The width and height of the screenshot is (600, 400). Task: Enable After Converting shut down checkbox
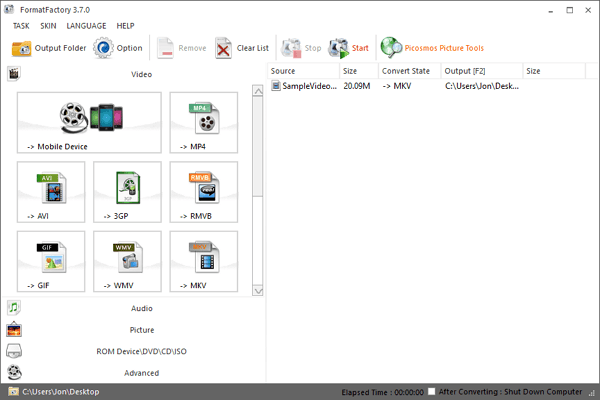click(431, 391)
